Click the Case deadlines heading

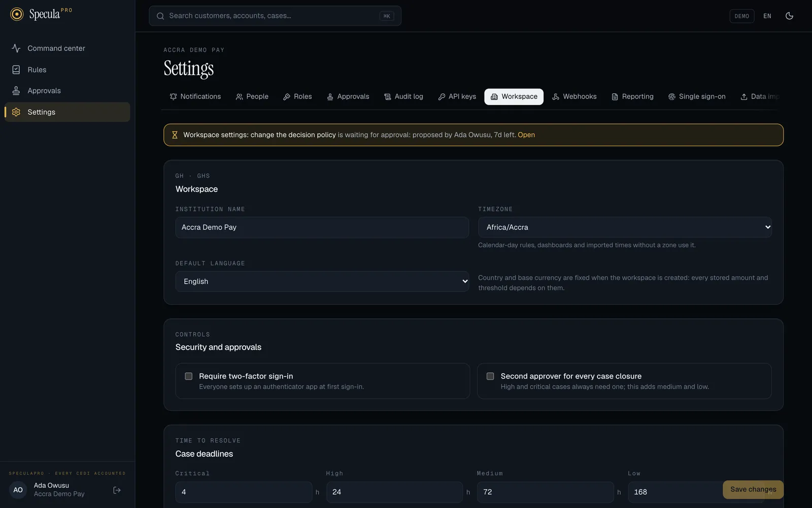(204, 454)
